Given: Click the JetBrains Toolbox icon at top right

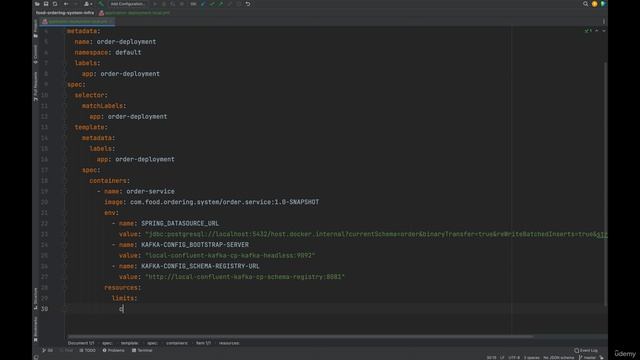Looking at the screenshot, I should tap(603, 4).
